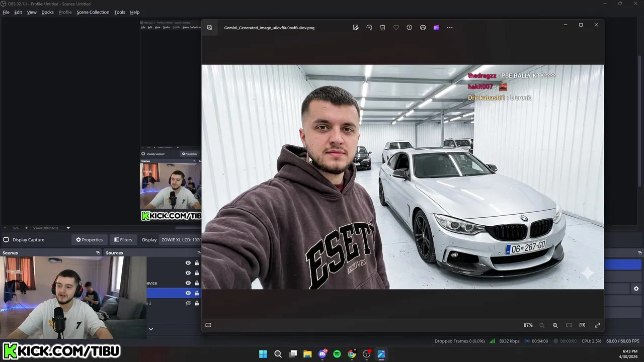
Task: Switch to OBS Studio taskbar icon
Action: tap(367, 354)
